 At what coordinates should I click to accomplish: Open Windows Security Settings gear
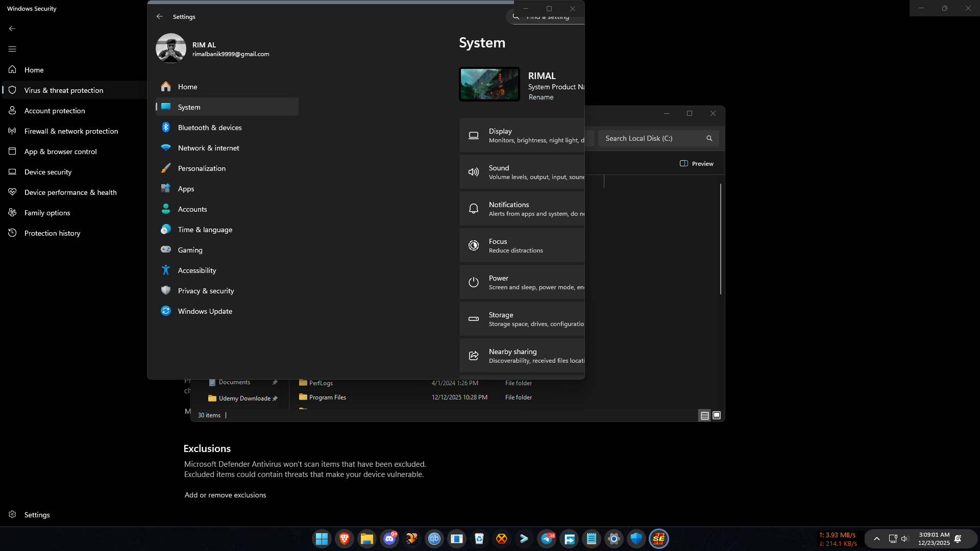tap(12, 515)
